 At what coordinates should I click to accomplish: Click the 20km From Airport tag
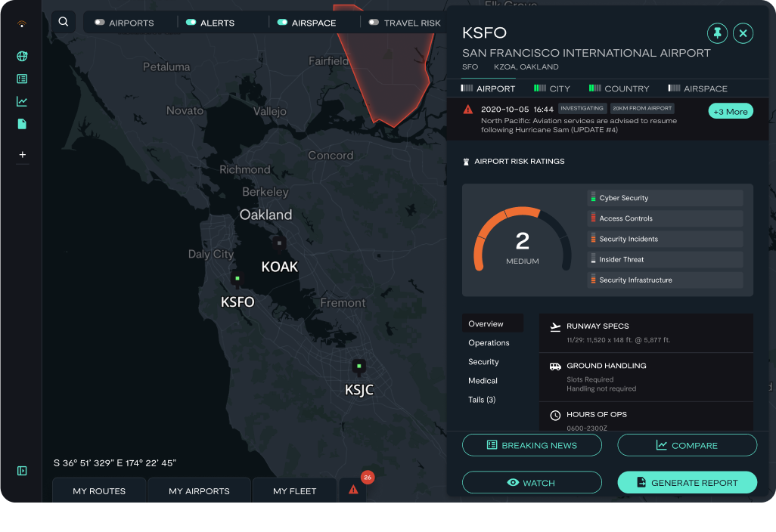pos(642,108)
